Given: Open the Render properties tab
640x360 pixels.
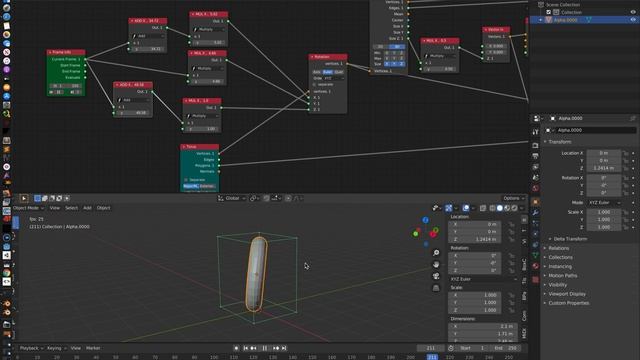Looking at the screenshot, I should click(x=535, y=145).
